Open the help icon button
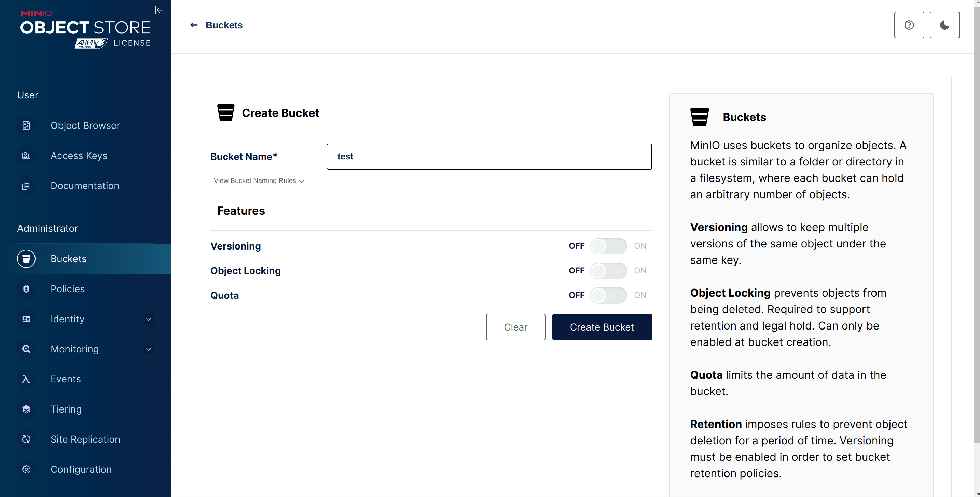Viewport: 980px width, 497px height. [x=909, y=25]
